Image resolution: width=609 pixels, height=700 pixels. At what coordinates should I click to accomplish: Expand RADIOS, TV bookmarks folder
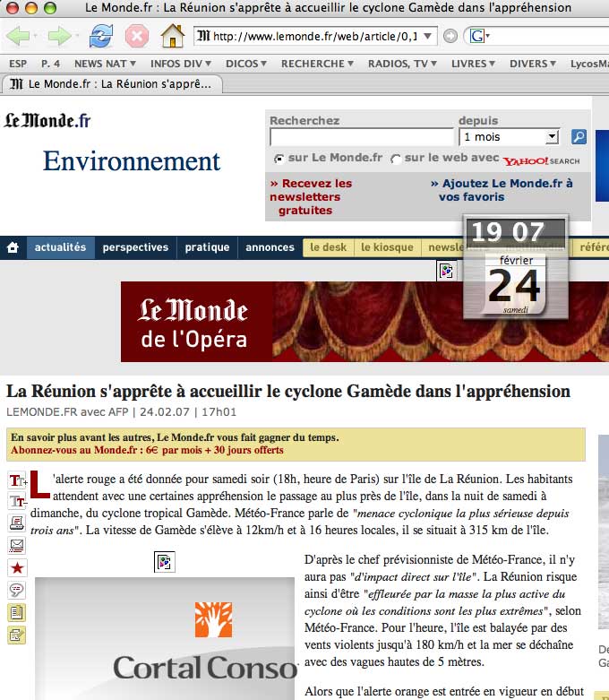(x=402, y=64)
